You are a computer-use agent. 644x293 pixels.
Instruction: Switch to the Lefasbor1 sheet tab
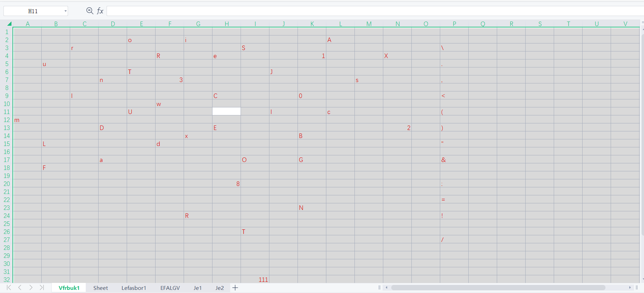(x=134, y=288)
